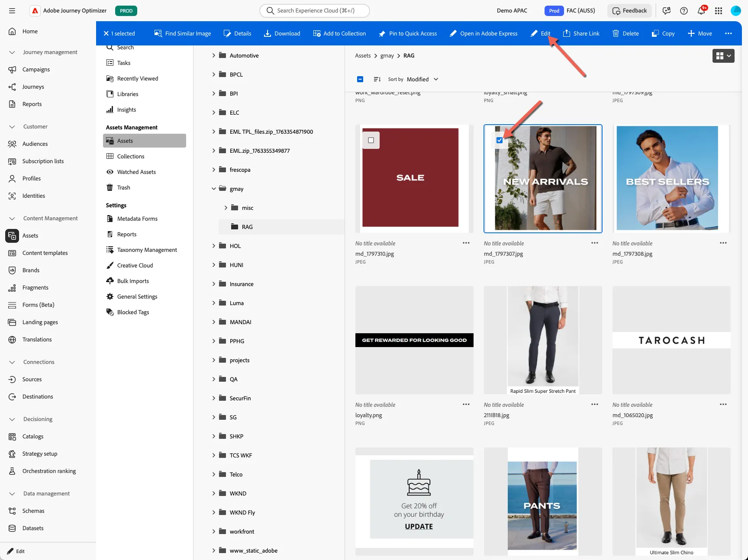748x560 pixels.
Task: Expand the Automotive folder
Action: point(213,55)
